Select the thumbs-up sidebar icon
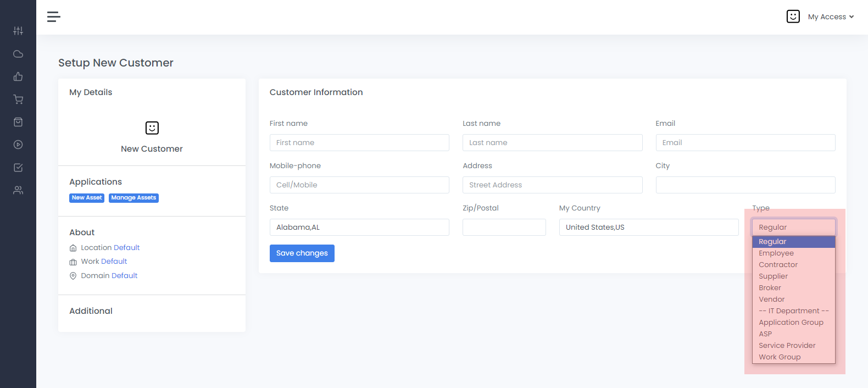 click(x=18, y=76)
